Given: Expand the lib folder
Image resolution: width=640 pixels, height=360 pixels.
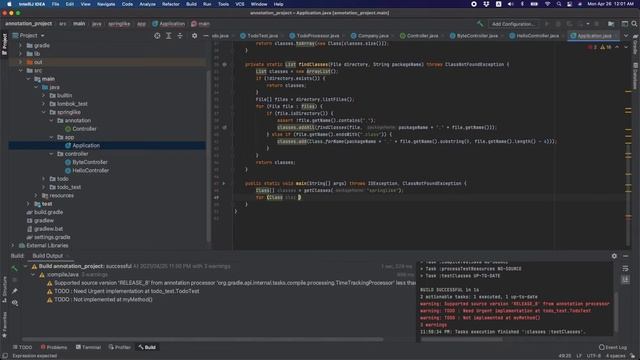Looking at the screenshot, I should [x=20, y=54].
